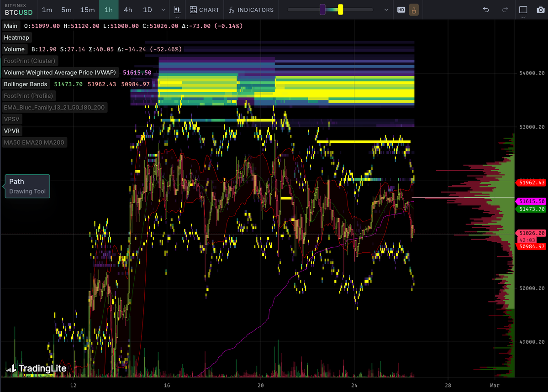The height and width of the screenshot is (392, 548).
Task: Click the TradingLite logo
Action: click(x=36, y=368)
